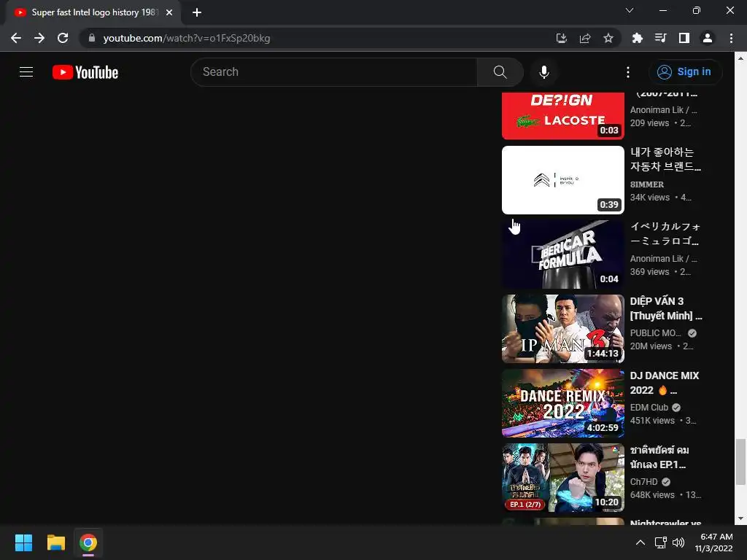Open Chrome three-dot menu

731,38
